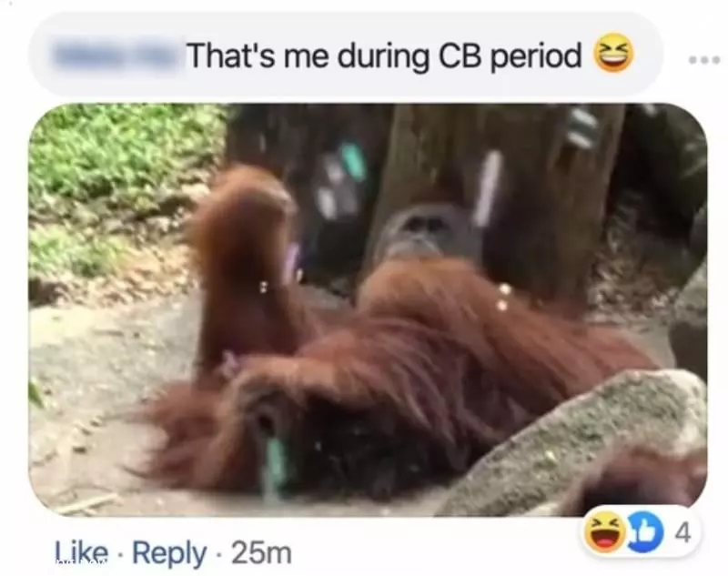This screenshot has height=576, width=728.
Task: Click the grey comment bubble background
Action: 345,55
